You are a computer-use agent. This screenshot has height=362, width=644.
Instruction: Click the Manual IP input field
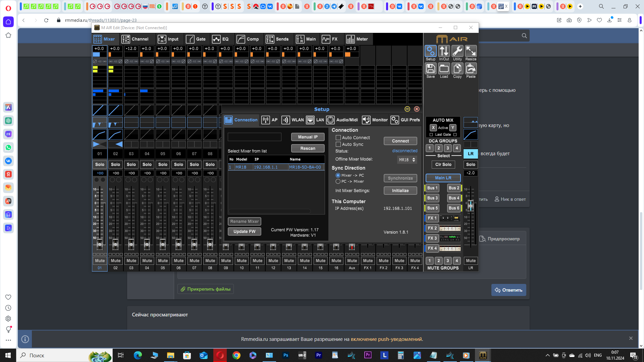point(254,137)
